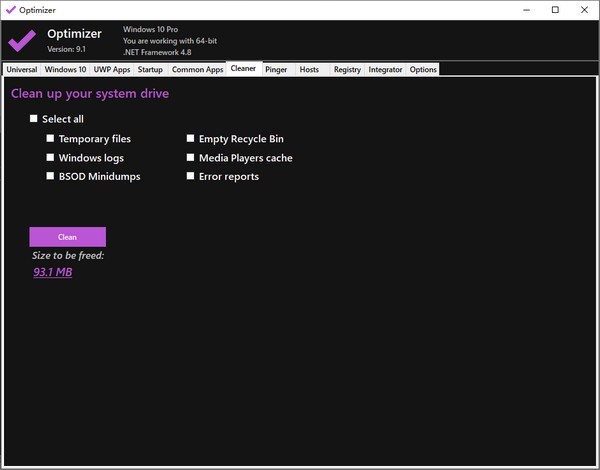
Task: Tick Media Players cache checkbox
Action: [x=190, y=157]
